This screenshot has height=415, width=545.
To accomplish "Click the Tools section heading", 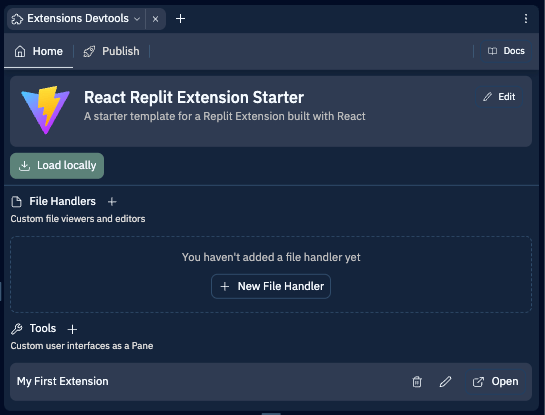I will (x=43, y=328).
